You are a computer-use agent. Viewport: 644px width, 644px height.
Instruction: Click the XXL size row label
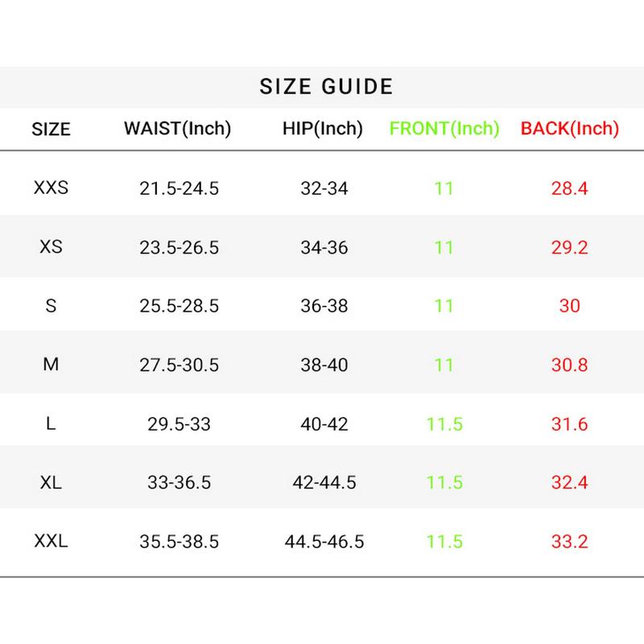[51, 541]
